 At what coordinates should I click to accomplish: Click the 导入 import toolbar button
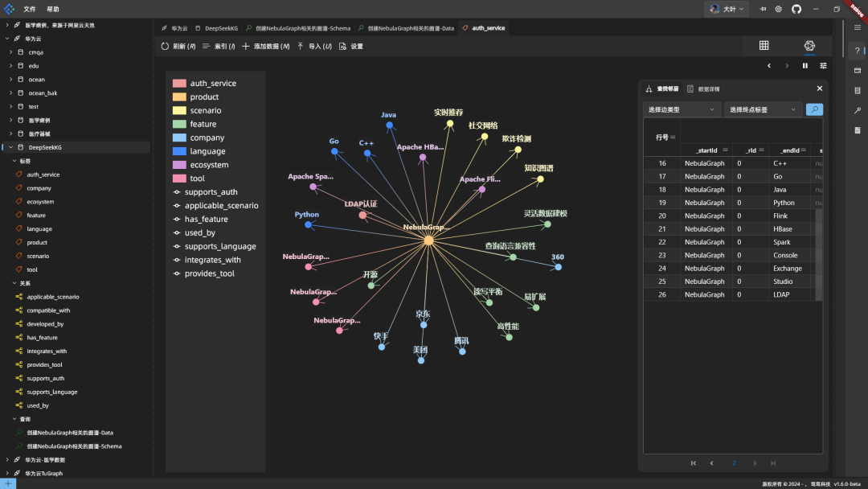point(314,47)
